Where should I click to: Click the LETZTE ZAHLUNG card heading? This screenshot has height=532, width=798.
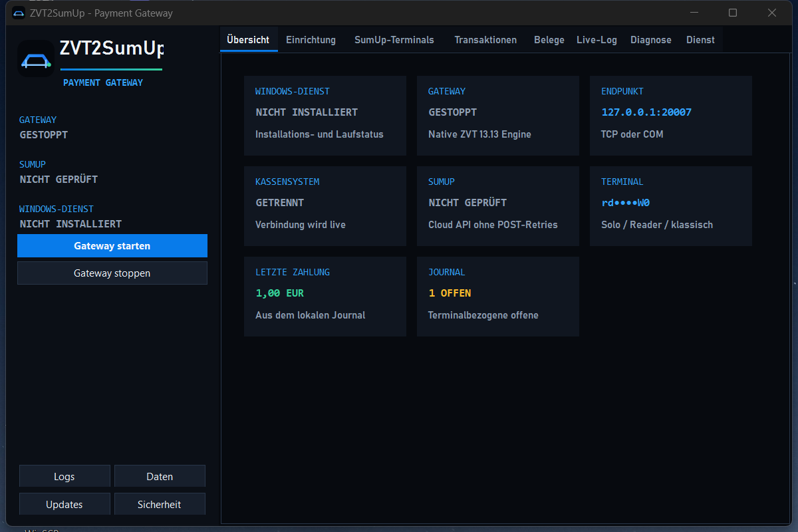(293, 272)
